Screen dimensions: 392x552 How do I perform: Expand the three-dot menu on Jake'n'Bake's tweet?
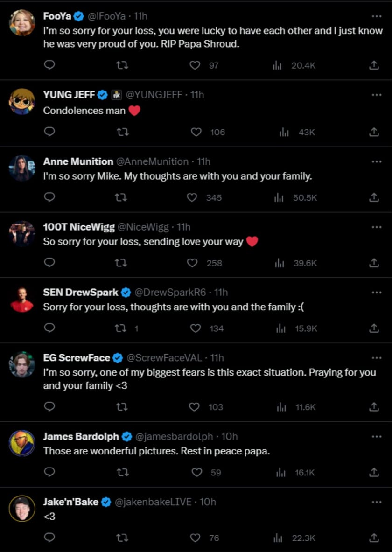(376, 502)
